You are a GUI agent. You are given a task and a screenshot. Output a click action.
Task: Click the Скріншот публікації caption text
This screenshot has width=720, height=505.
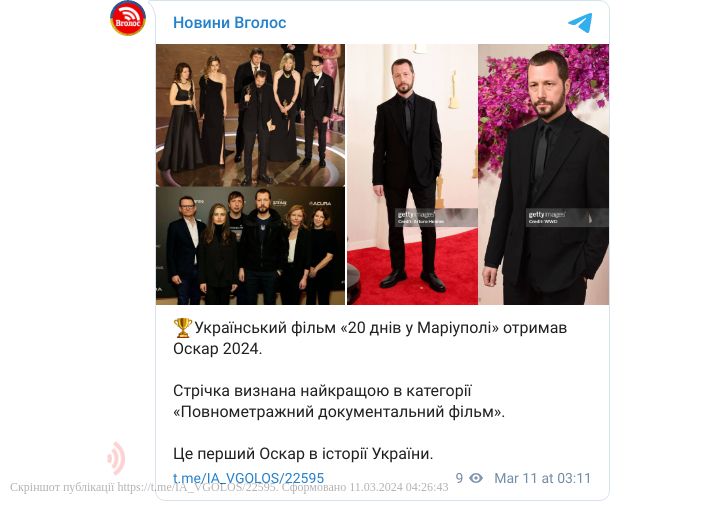(229, 487)
